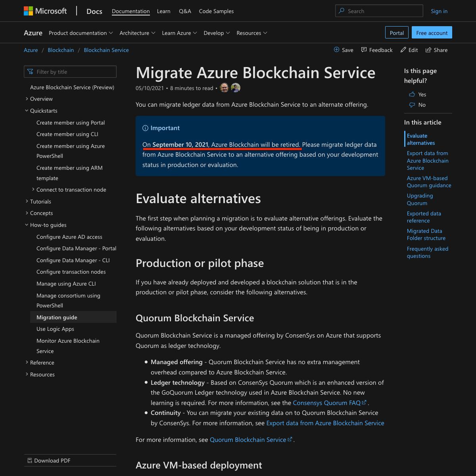This screenshot has width=476, height=476.
Task: Click the Save plus icon
Action: coord(336,50)
